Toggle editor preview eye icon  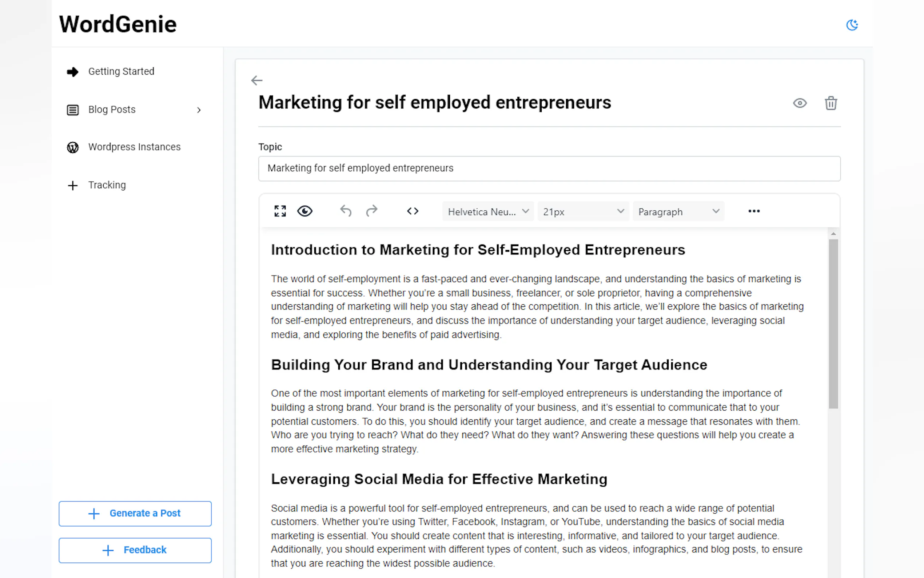[x=305, y=211]
